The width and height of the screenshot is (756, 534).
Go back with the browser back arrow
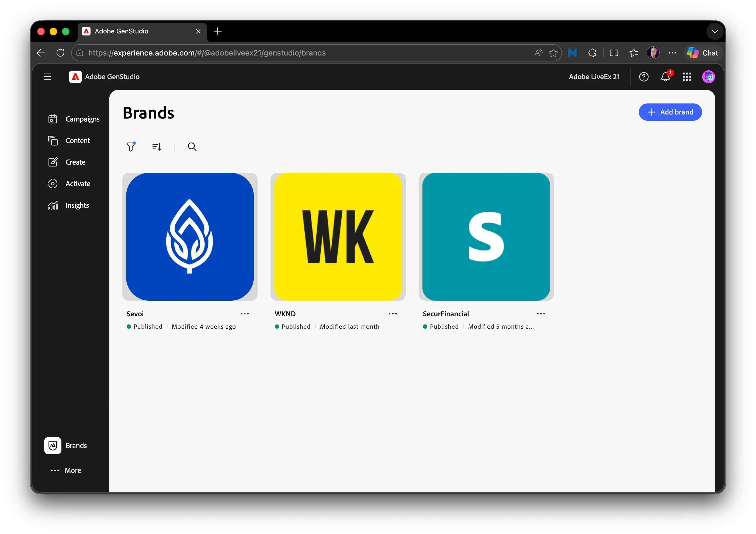tap(41, 53)
